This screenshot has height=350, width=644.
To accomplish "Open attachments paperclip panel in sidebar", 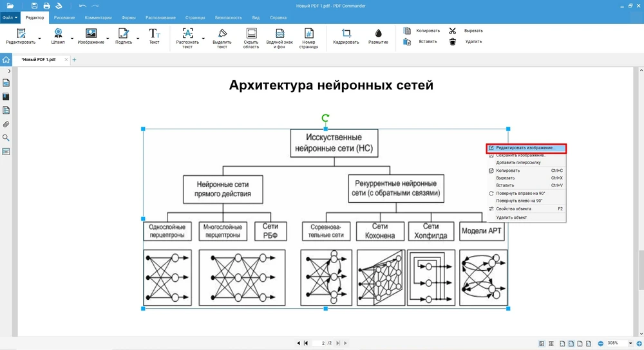I will (6, 124).
